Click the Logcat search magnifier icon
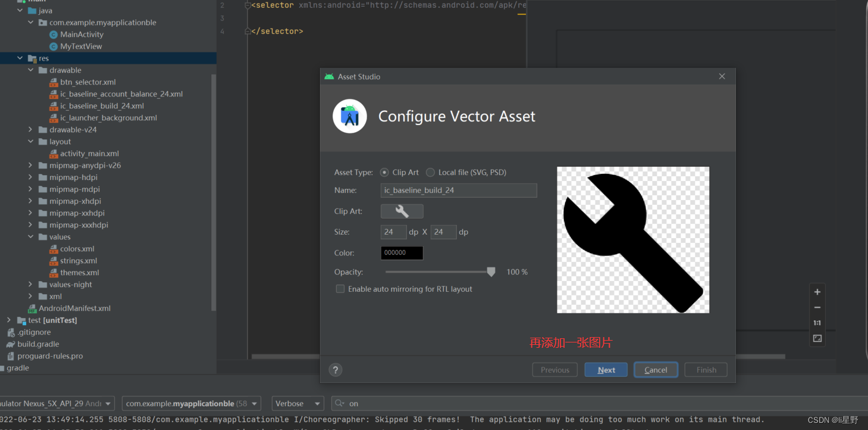868x430 pixels. click(x=339, y=404)
